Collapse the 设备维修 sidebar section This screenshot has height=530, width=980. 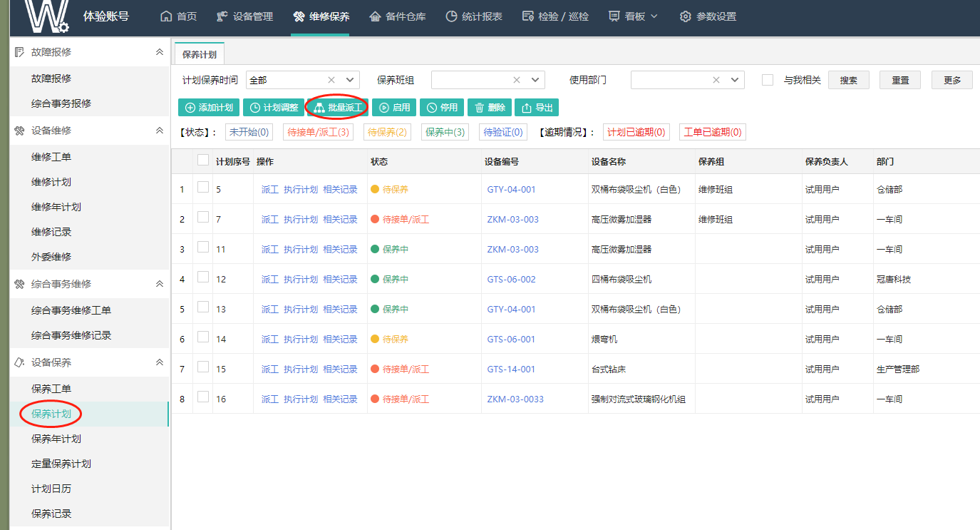(160, 131)
